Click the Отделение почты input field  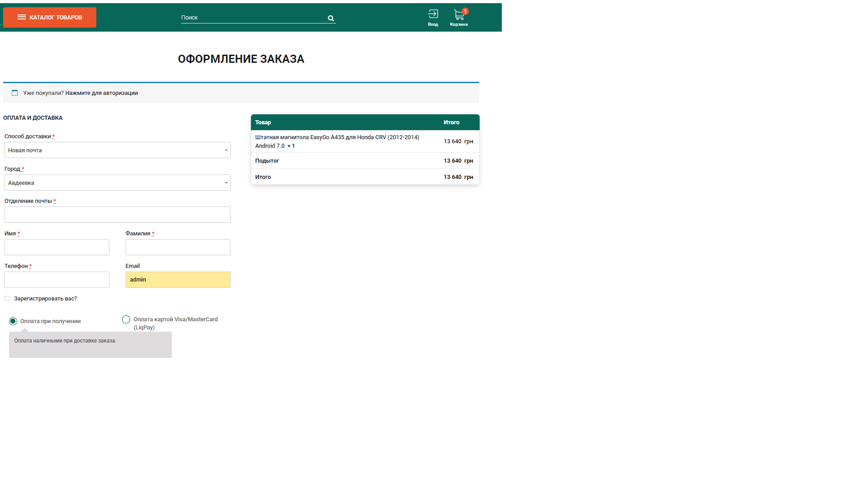click(118, 215)
